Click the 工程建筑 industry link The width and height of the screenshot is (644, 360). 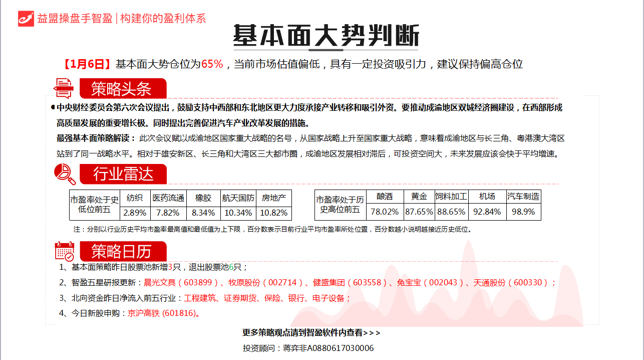pyautogui.click(x=200, y=298)
